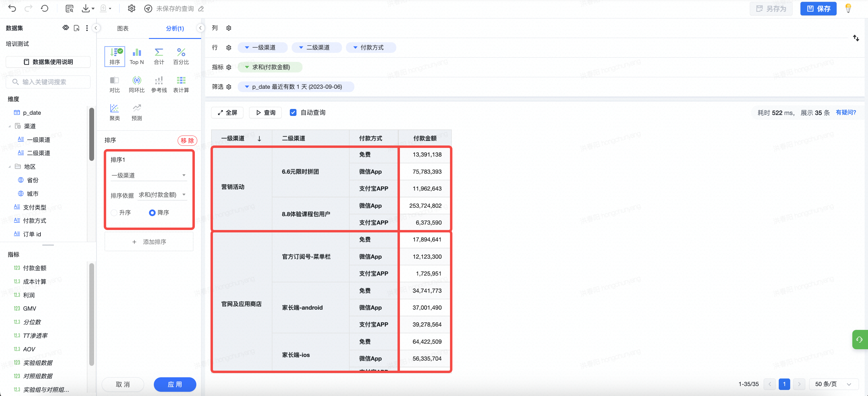Click the metrics list vertical scrollbar

(x=91, y=315)
